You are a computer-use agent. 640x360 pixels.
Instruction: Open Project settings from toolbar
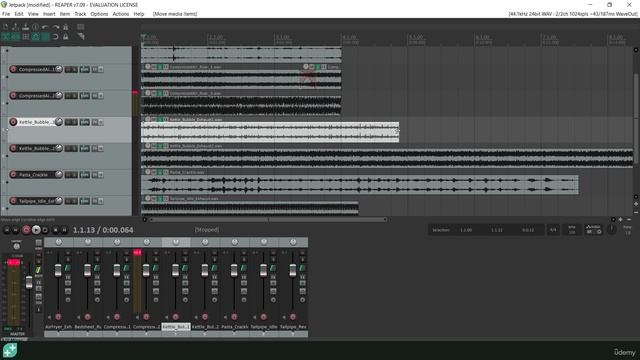pos(36,27)
